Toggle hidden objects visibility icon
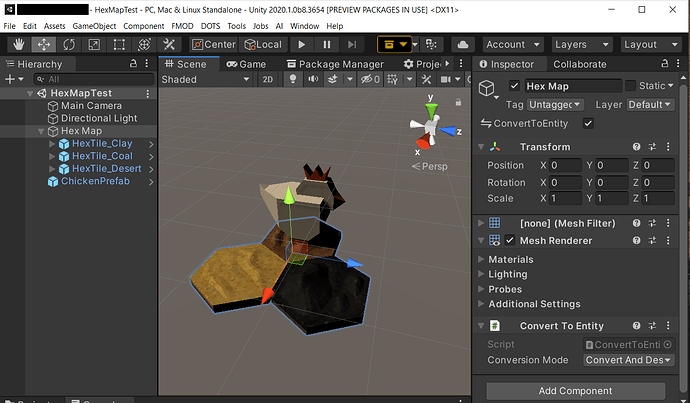The image size is (690, 403). coord(370,79)
